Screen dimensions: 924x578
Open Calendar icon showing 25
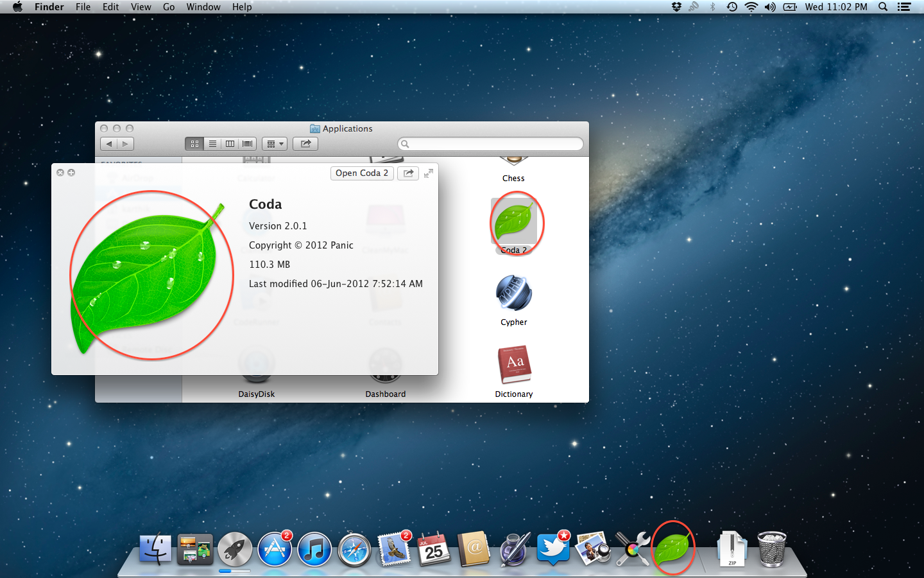[434, 550]
